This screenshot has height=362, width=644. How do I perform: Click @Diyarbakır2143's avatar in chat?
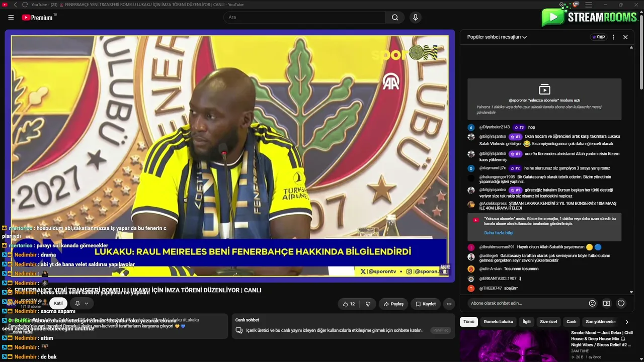(x=471, y=128)
